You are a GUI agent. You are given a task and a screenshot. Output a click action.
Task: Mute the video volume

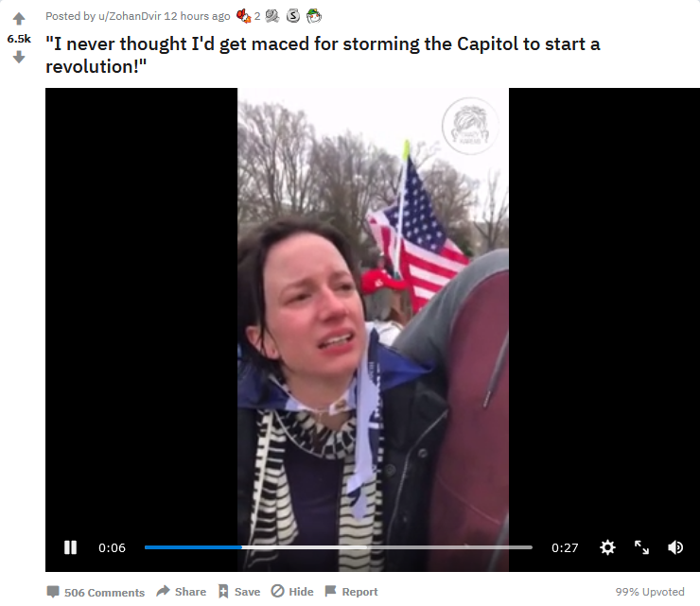(675, 547)
